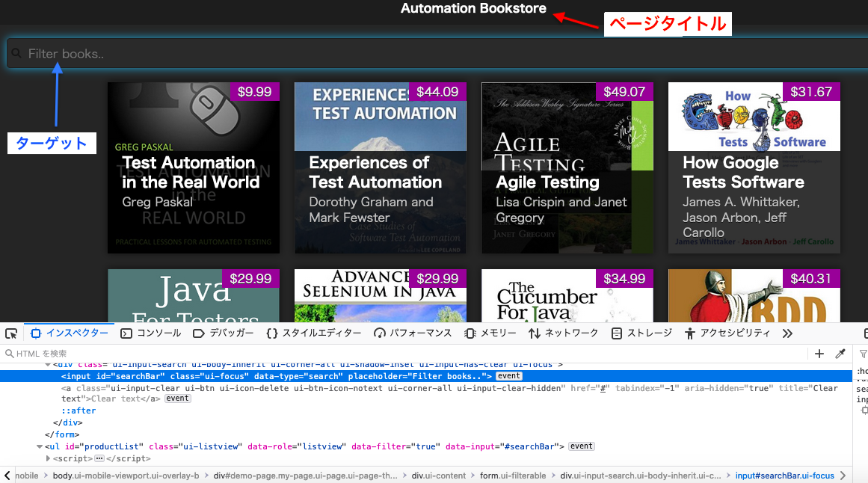This screenshot has height=483, width=868.
Task: Click the add new node plus icon
Action: pos(819,354)
